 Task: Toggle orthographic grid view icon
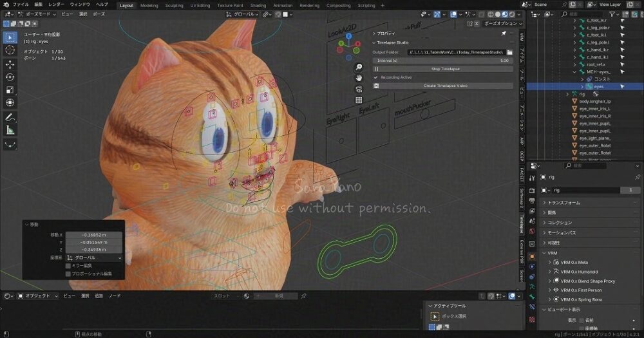tap(359, 100)
